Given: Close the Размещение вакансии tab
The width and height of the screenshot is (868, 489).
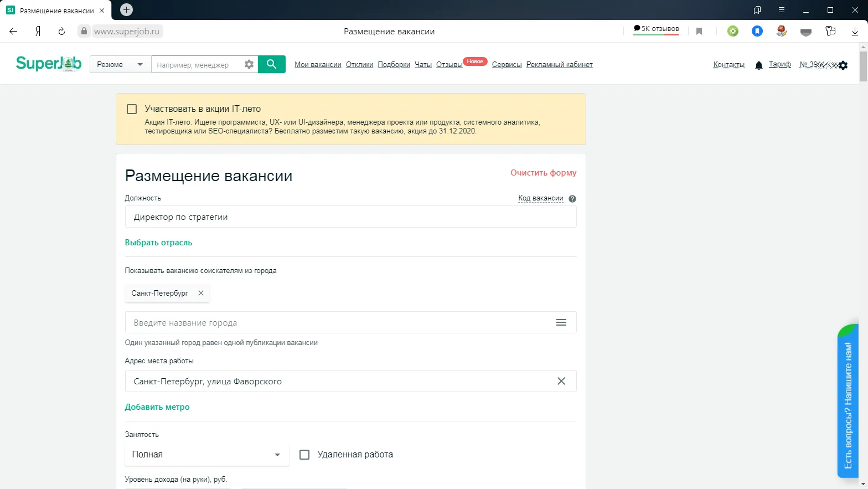Looking at the screenshot, I should point(102,11).
